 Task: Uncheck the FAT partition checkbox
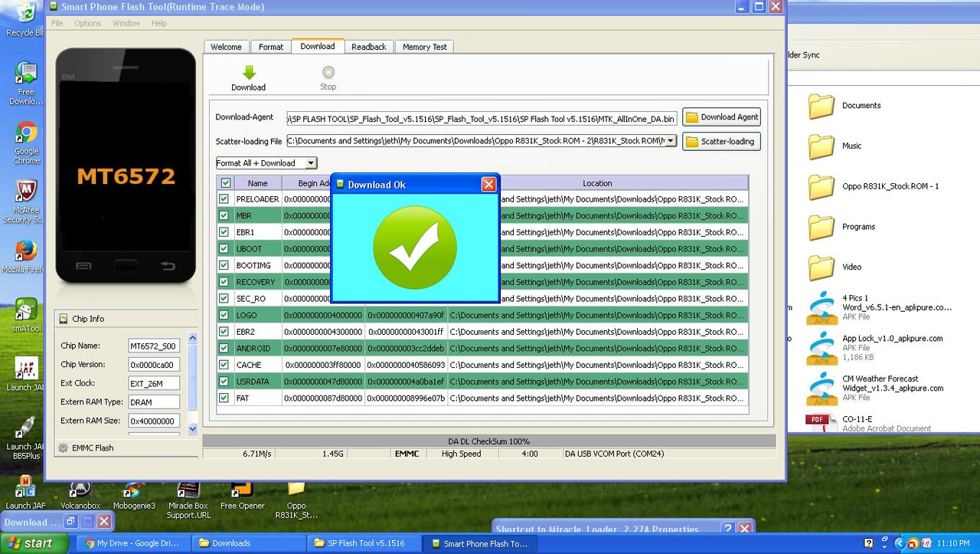224,398
